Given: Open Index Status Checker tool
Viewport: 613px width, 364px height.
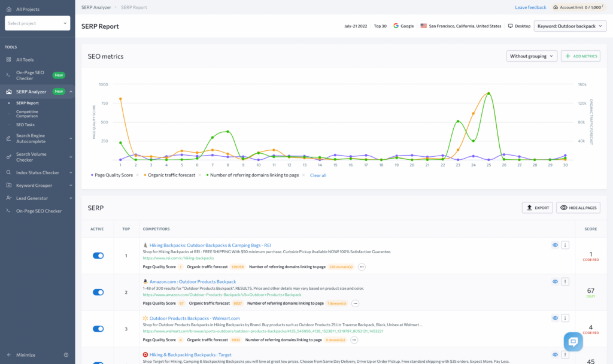Looking at the screenshot, I should click(38, 172).
